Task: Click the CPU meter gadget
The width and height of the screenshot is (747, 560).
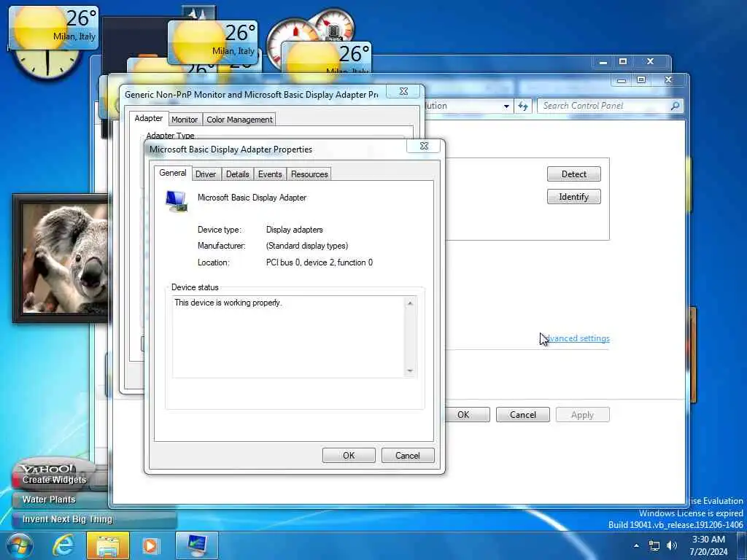Action: click(x=290, y=43)
